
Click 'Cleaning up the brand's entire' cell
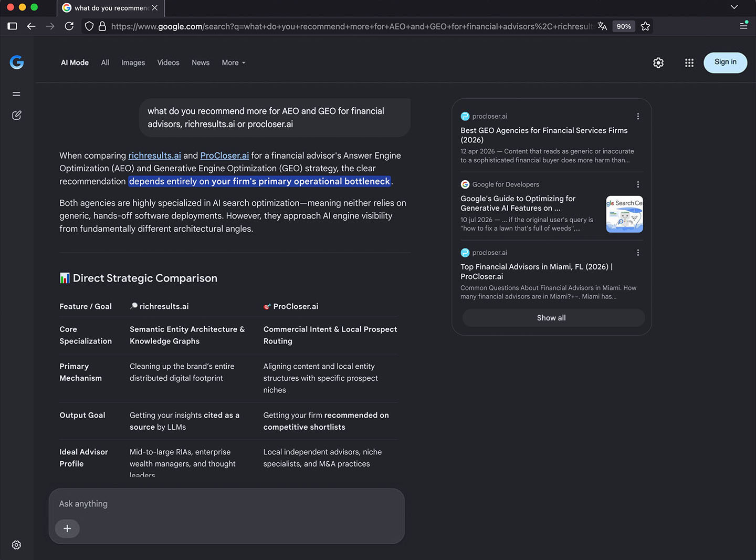click(182, 372)
